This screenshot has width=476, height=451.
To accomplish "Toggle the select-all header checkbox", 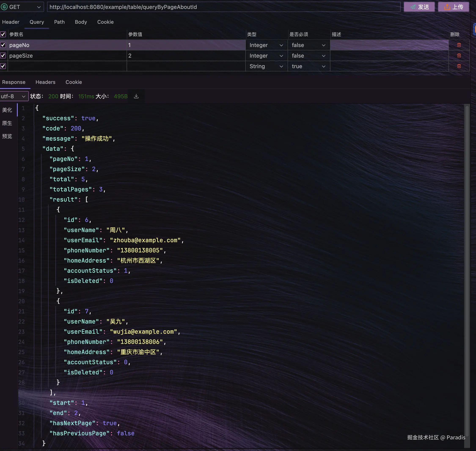I will click(3, 34).
